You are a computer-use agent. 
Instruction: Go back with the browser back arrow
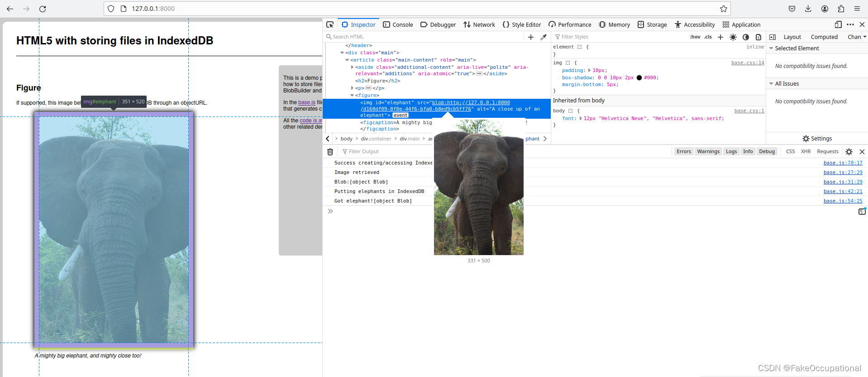tap(10, 9)
